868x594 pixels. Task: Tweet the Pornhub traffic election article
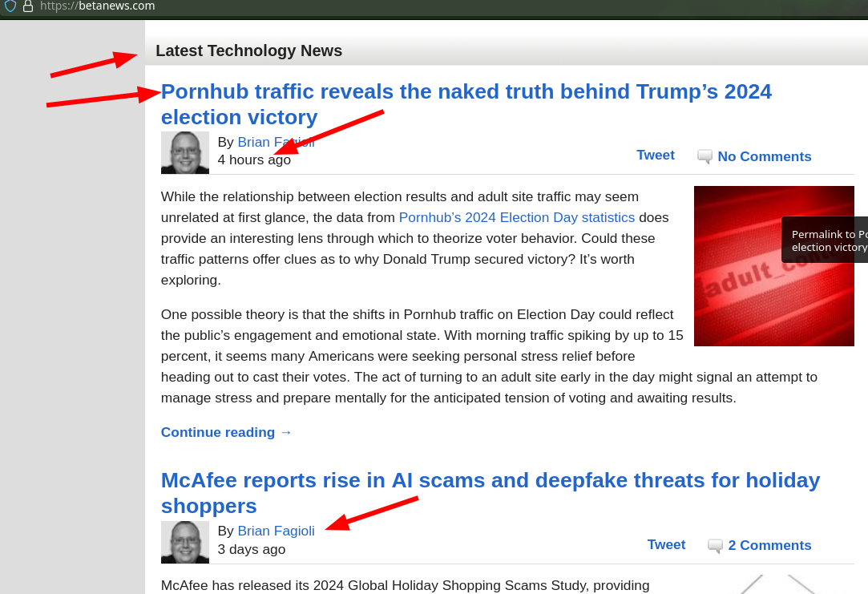pyautogui.click(x=656, y=155)
